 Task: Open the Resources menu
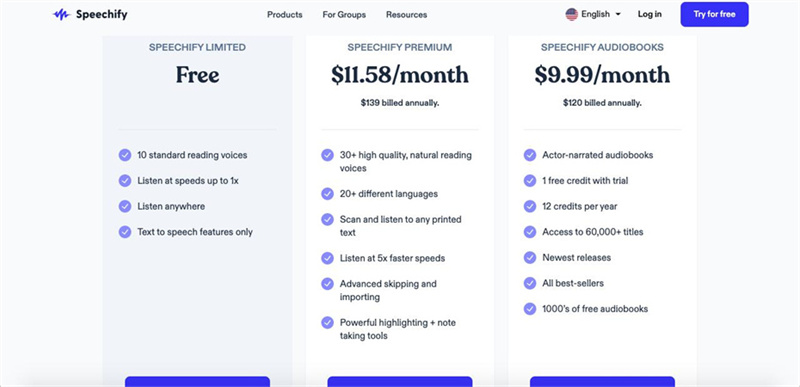pos(407,15)
